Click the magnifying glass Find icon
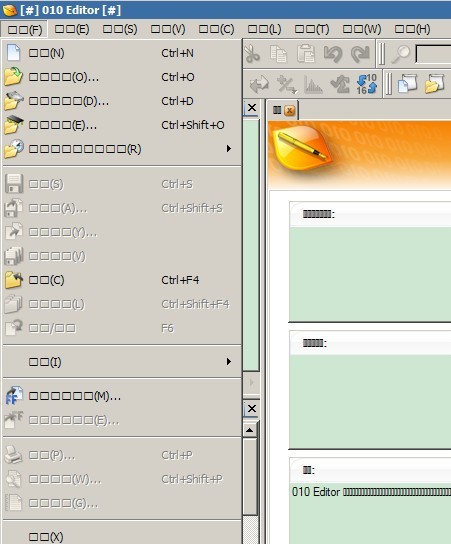 401,54
